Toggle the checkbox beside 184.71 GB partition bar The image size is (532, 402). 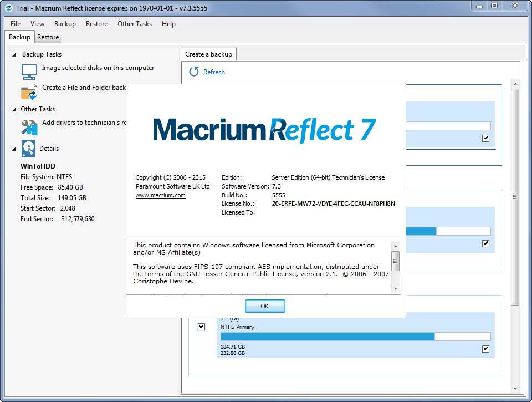pyautogui.click(x=486, y=349)
